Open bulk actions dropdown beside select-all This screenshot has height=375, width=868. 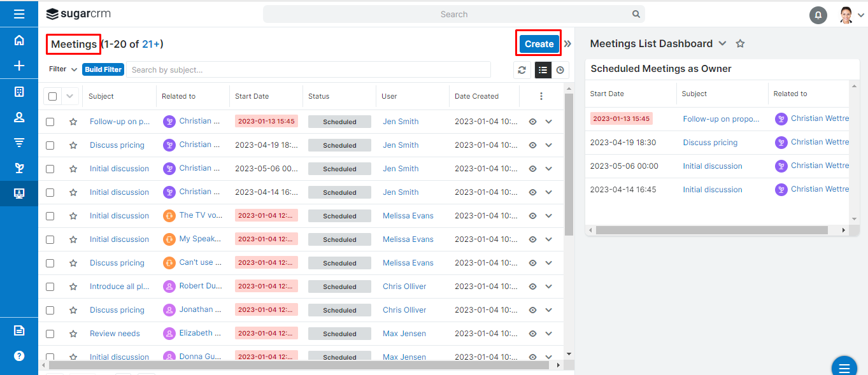[70, 97]
